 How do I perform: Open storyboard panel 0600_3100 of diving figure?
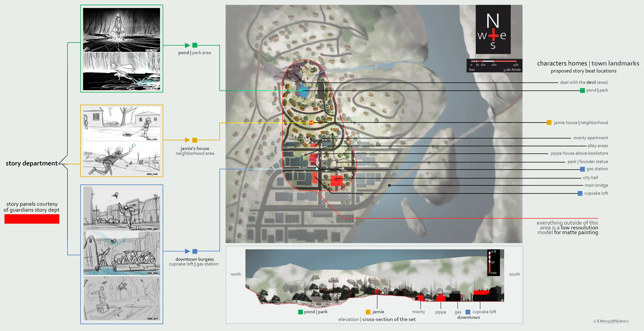[x=122, y=159]
